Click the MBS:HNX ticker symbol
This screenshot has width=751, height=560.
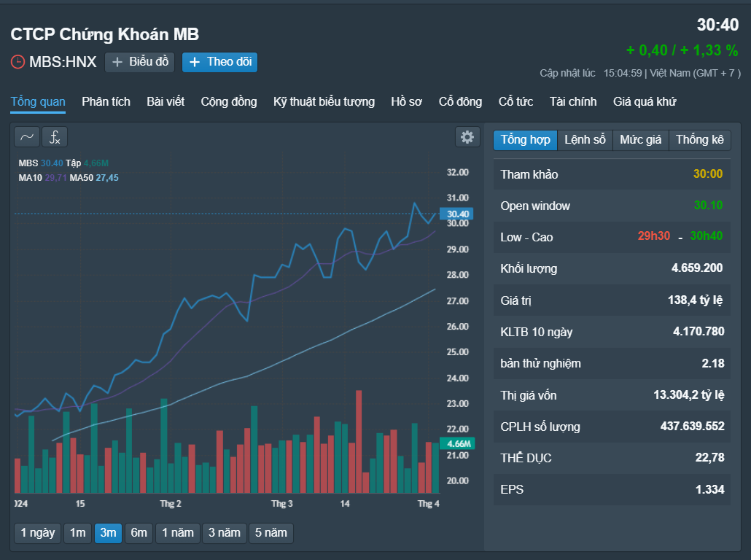(x=63, y=62)
